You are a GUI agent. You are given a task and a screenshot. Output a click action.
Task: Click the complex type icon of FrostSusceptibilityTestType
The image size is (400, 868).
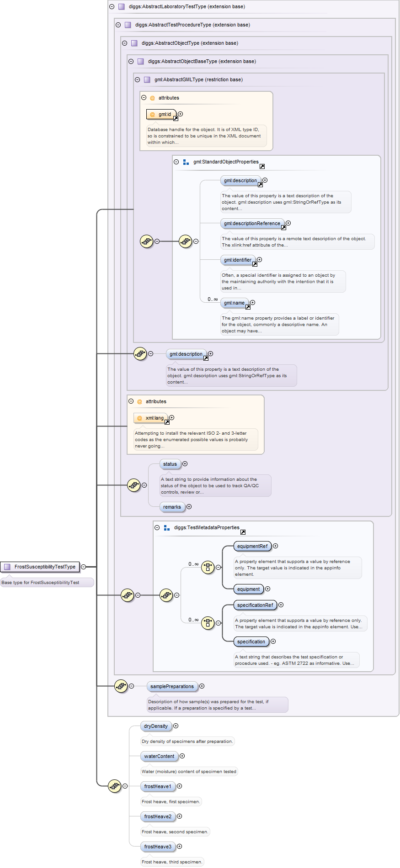click(x=7, y=567)
